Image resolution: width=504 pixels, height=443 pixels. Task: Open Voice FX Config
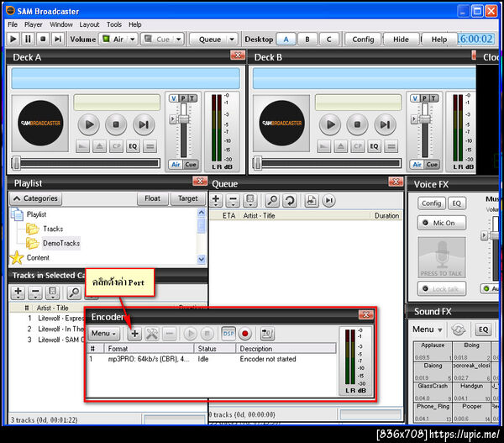pyautogui.click(x=432, y=203)
